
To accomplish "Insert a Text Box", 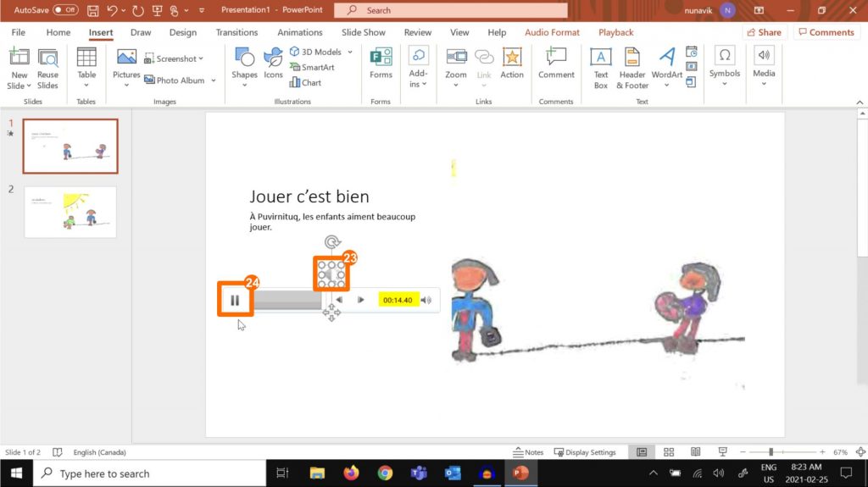I will 601,67.
